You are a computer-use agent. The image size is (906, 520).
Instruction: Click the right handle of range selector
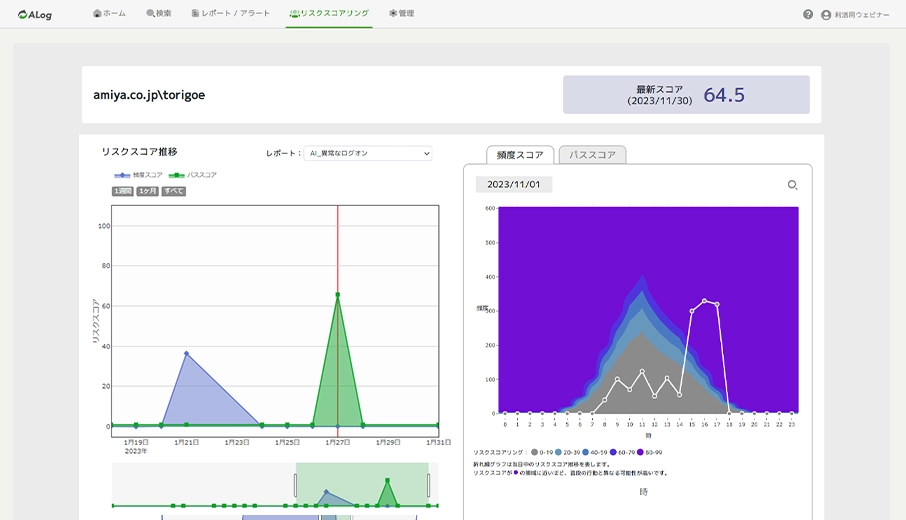click(428, 485)
